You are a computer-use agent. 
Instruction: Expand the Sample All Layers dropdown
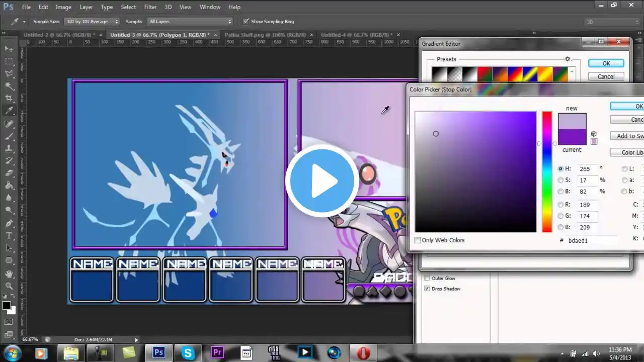[190, 22]
